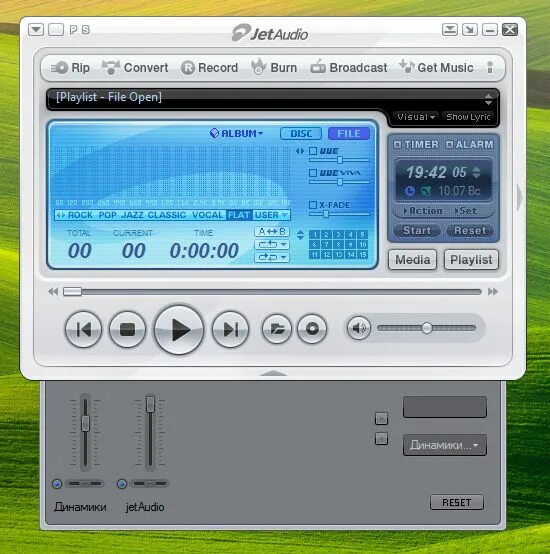Screen dimensions: 550x554
Task: Click the fast-forward double-arrow icon
Action: pos(493,291)
